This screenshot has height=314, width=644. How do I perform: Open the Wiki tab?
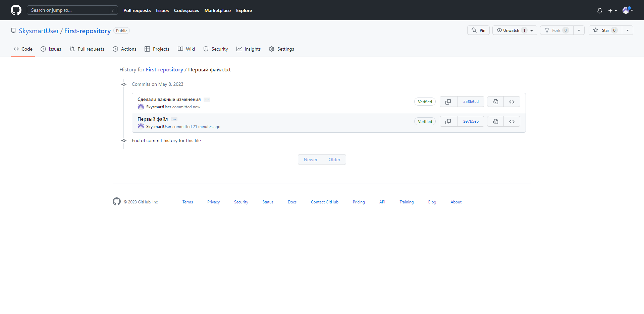(x=186, y=49)
